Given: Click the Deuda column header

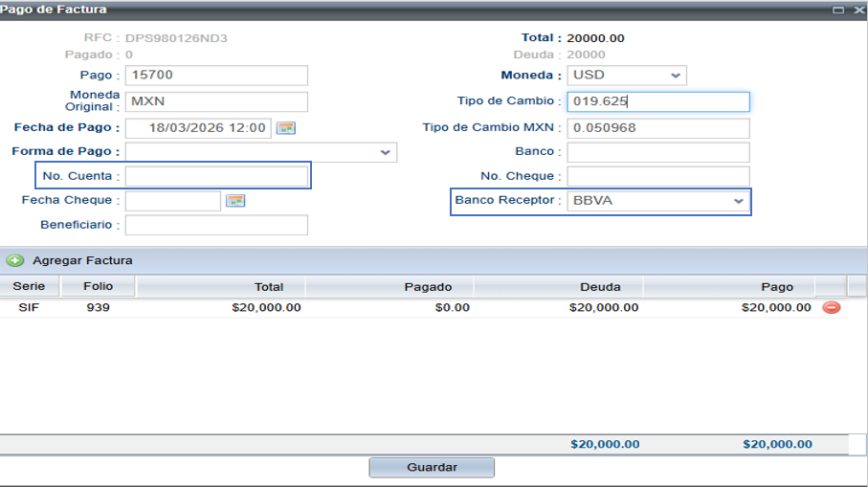Looking at the screenshot, I should [599, 286].
